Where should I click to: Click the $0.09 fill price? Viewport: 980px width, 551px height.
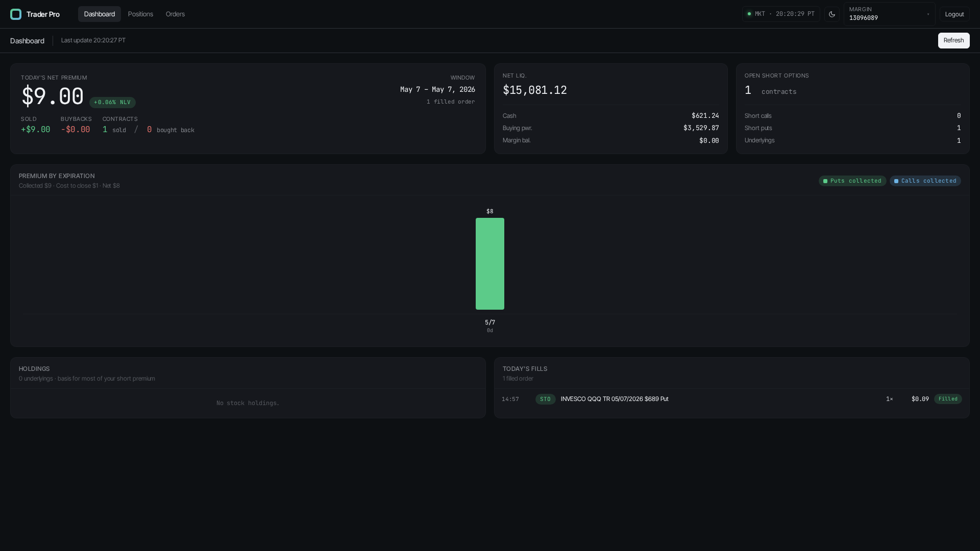(920, 399)
